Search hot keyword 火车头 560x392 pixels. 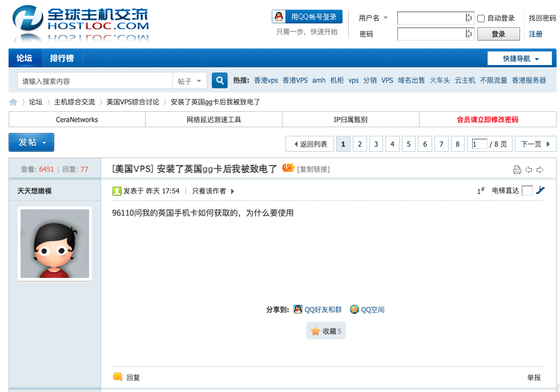point(440,80)
